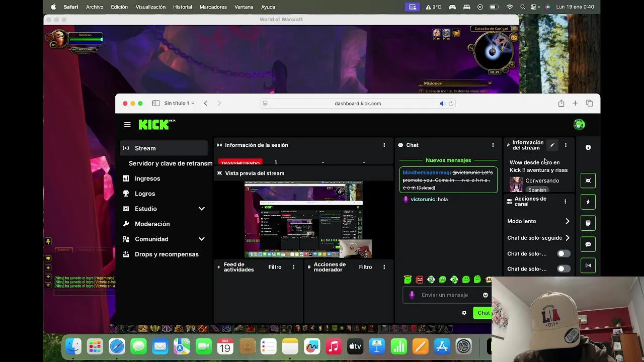Open the Kick hamburger menu
This screenshot has width=644, height=362.
tap(127, 125)
